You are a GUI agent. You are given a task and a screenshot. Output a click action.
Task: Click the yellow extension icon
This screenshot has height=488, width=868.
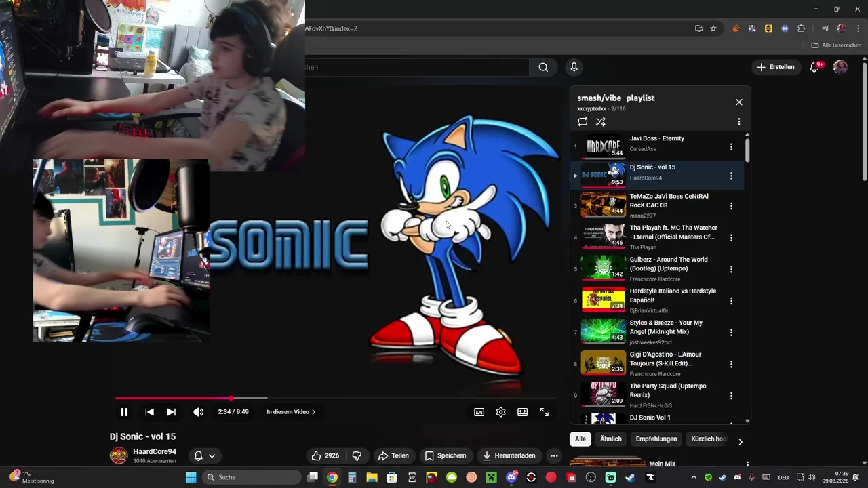click(768, 28)
